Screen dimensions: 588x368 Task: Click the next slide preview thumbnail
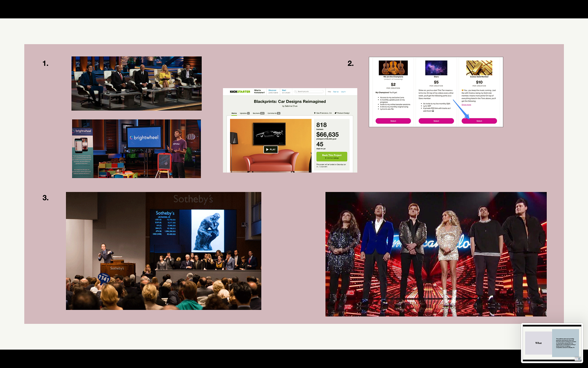[x=552, y=343]
